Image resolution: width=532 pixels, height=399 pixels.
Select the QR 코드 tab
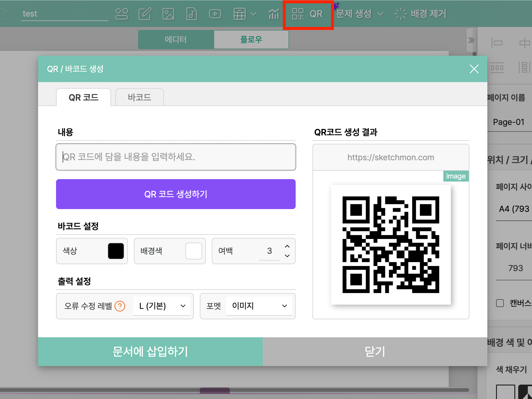coord(84,97)
